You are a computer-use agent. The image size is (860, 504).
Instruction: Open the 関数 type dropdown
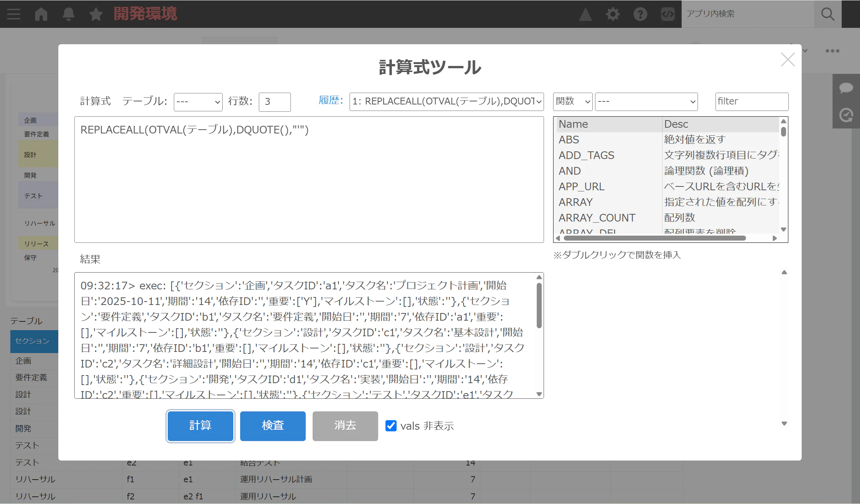click(x=573, y=102)
